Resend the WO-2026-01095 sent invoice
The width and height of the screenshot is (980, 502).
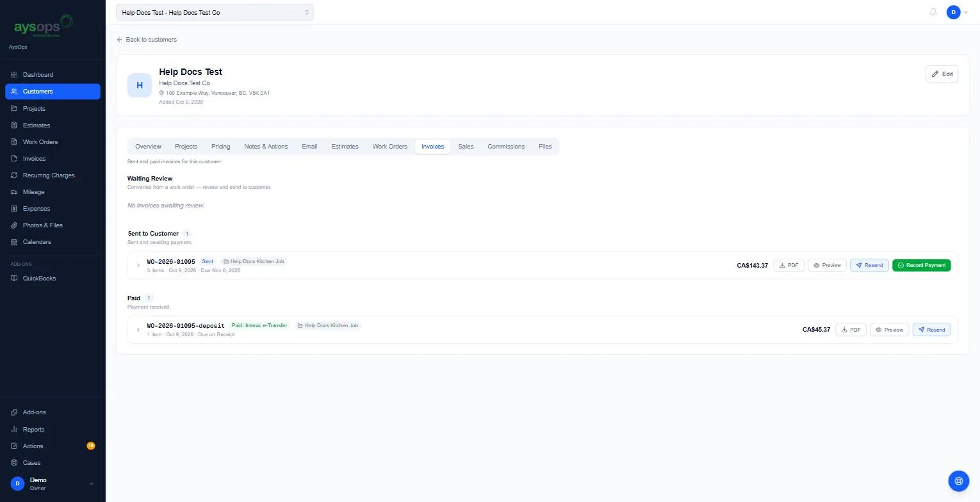tap(869, 265)
